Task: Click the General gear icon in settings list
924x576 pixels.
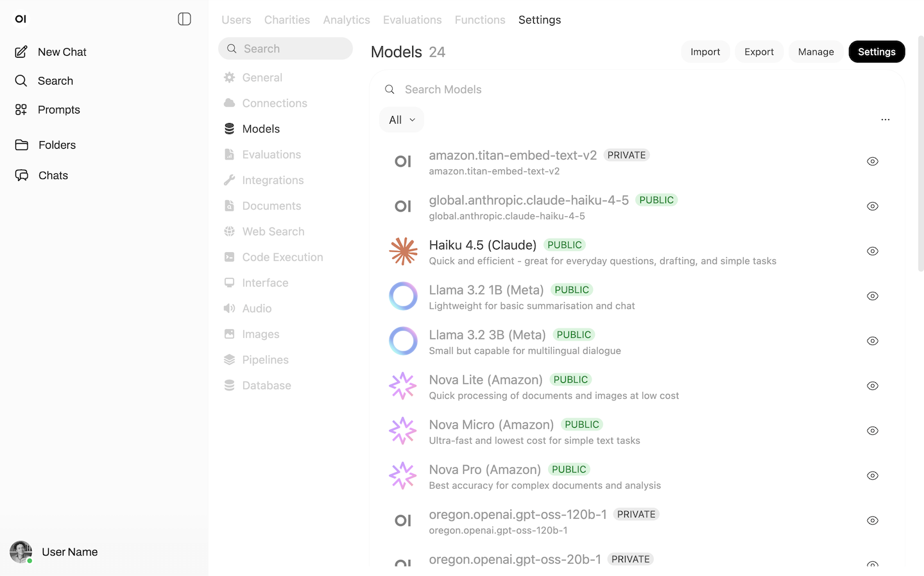Action: click(x=229, y=78)
